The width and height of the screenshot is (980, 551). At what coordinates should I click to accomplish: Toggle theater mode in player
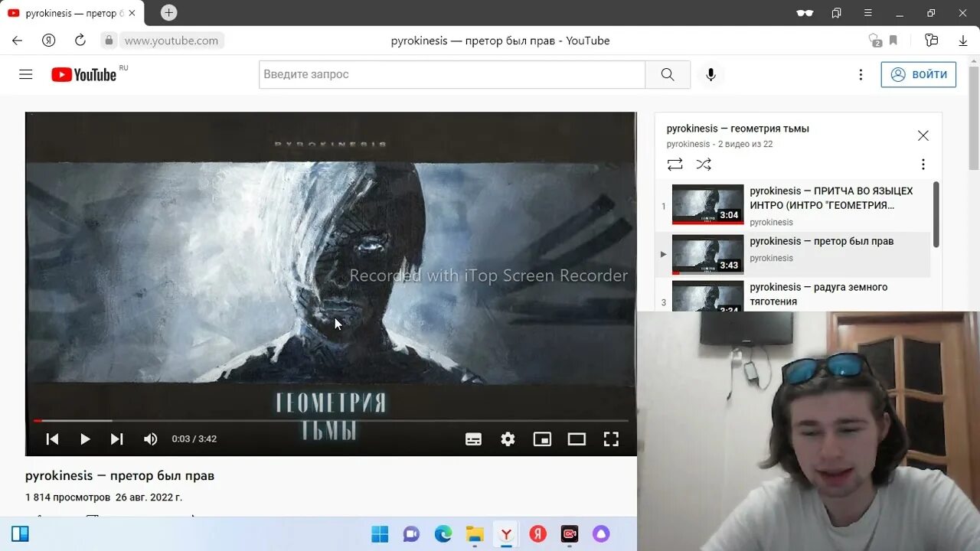point(577,439)
